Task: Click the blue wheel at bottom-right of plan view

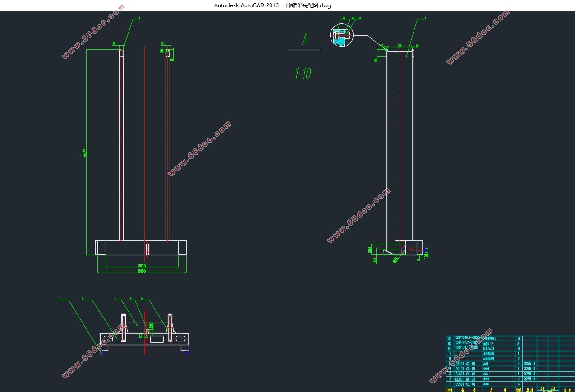Action: [187, 353]
